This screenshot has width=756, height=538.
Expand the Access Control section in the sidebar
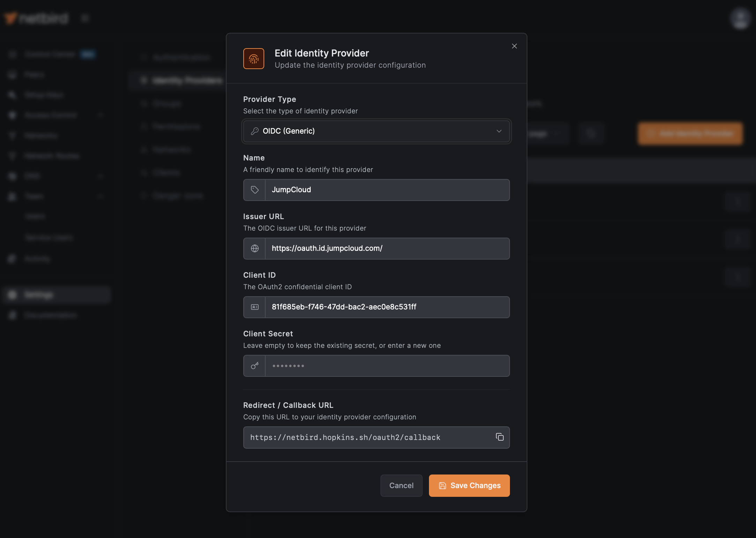101,115
